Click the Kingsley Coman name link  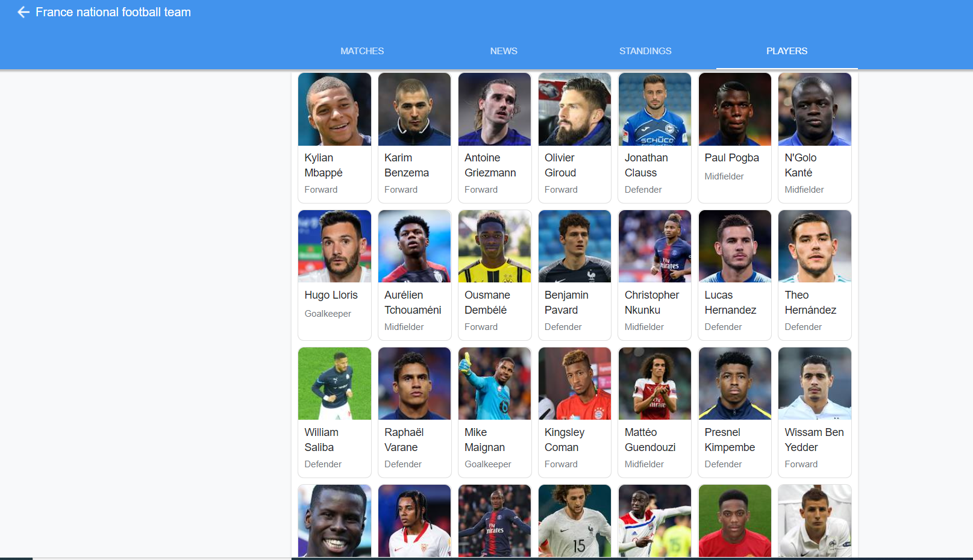[565, 440]
